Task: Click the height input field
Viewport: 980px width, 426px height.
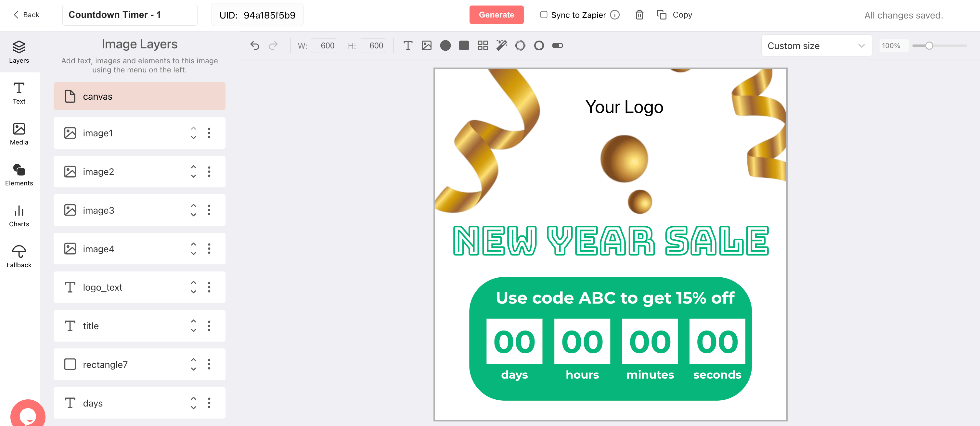Action: pyautogui.click(x=373, y=45)
